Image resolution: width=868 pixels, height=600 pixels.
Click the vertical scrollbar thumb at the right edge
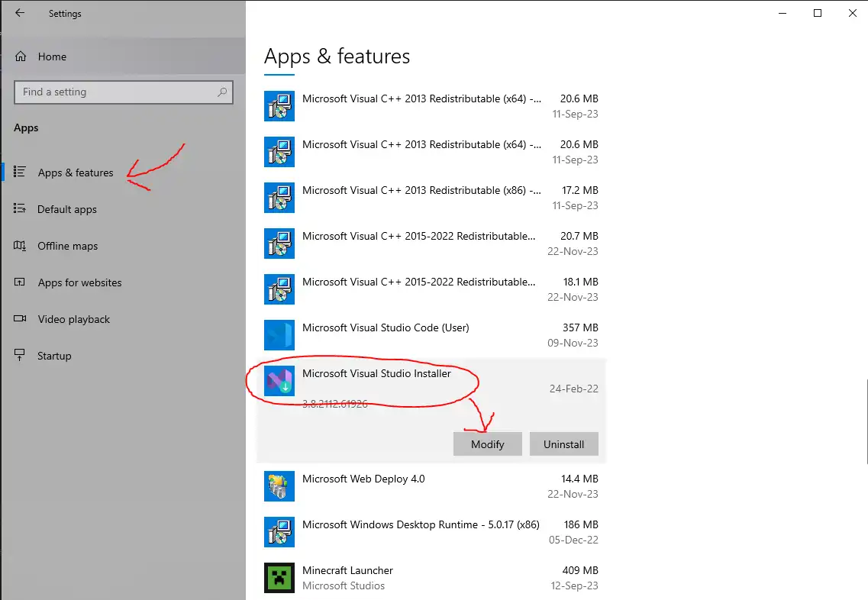coord(866,422)
